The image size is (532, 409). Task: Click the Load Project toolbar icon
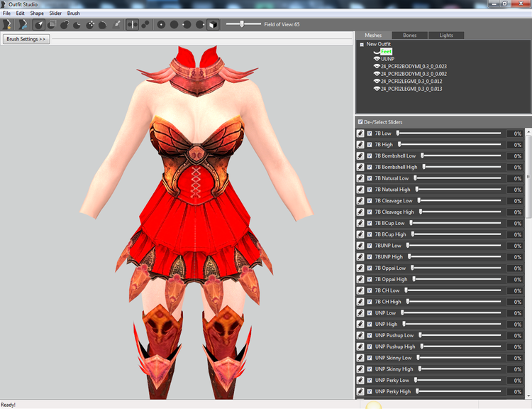point(23,24)
